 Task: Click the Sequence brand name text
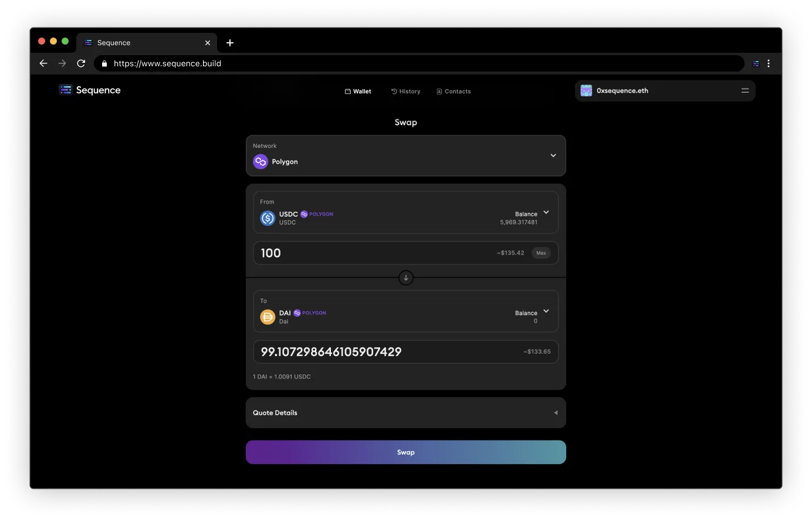click(x=99, y=90)
